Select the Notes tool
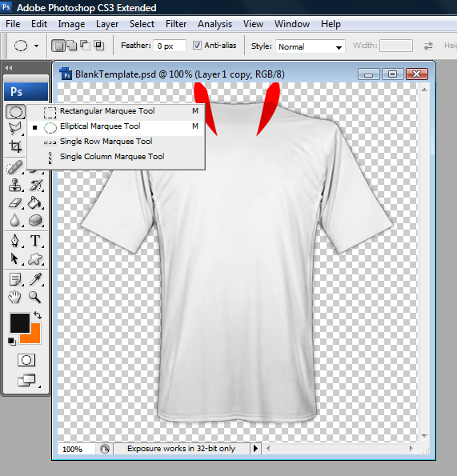 [14, 279]
